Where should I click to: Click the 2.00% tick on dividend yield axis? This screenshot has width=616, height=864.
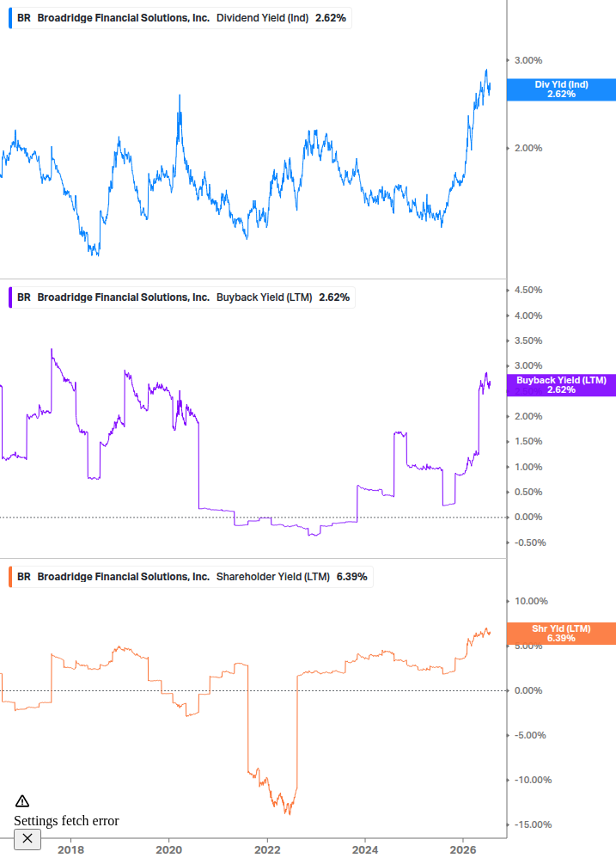coord(528,148)
